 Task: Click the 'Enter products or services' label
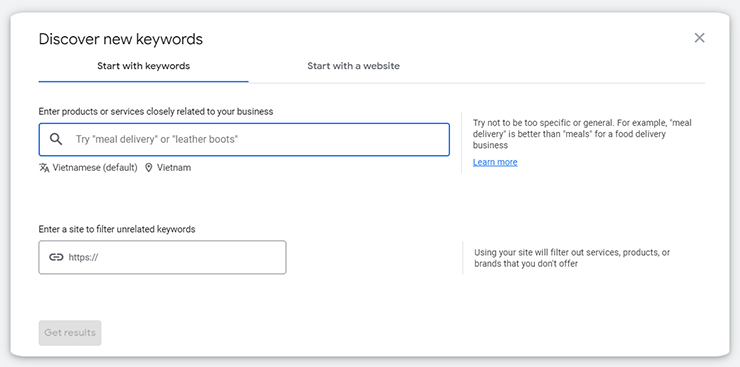coord(156,112)
